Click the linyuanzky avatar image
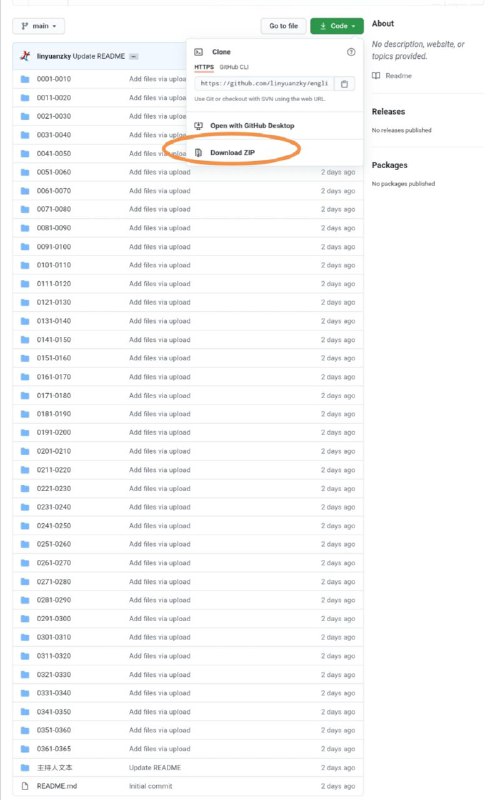The height and width of the screenshot is (800, 495). 25,56
